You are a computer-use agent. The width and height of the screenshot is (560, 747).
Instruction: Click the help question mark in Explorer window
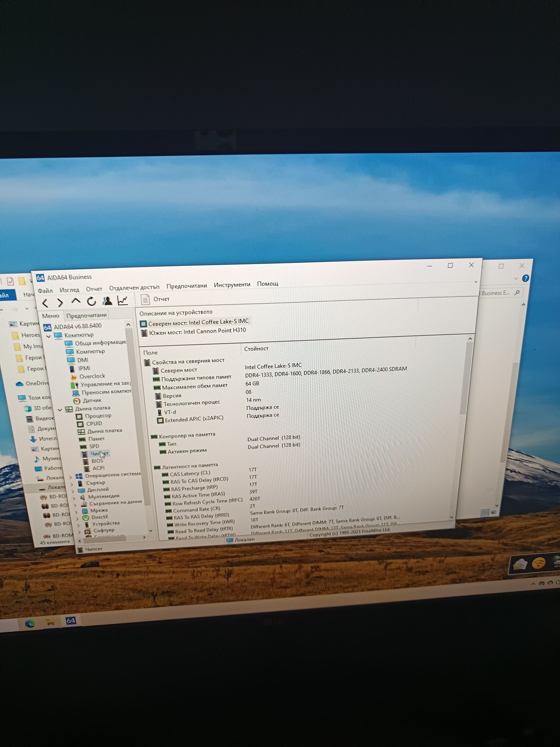526,278
